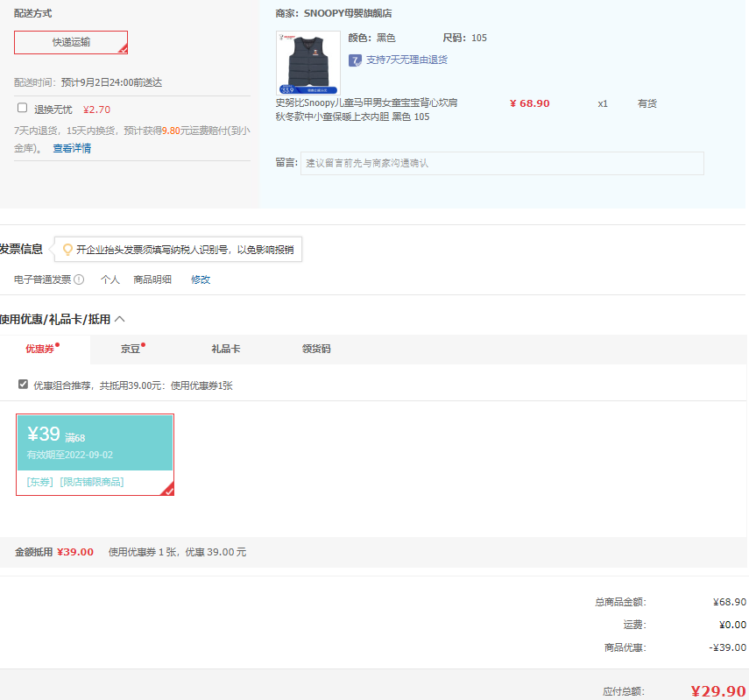
Task: Click 修改 to edit invoice info
Action: coord(201,279)
